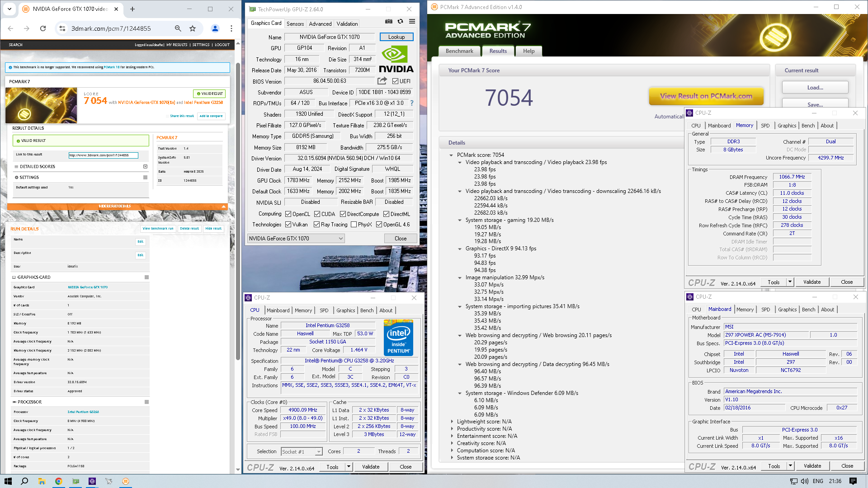Toggle DirectML checkbox
Viewport: 868px width, 488px height.
click(x=386, y=214)
